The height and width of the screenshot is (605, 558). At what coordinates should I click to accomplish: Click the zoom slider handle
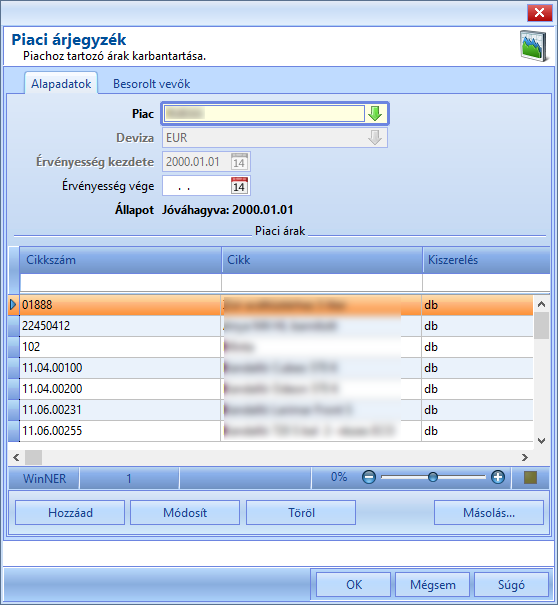[x=433, y=477]
